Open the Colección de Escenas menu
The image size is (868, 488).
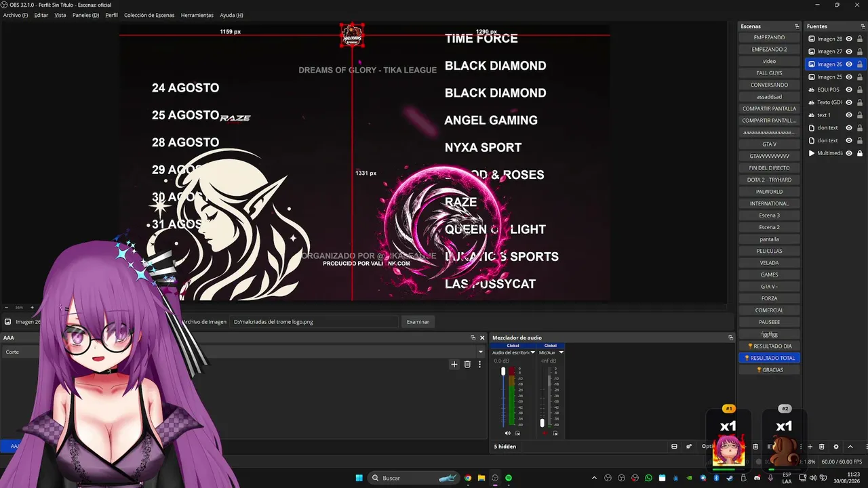[149, 15]
